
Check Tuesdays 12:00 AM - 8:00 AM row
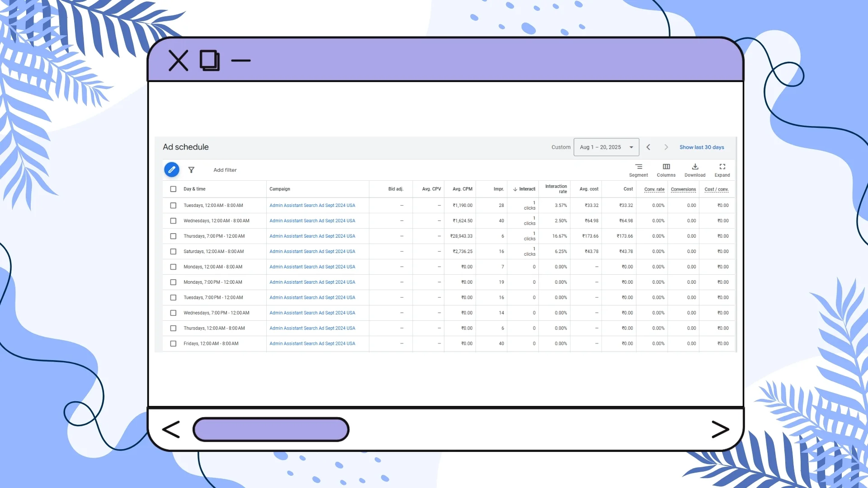pyautogui.click(x=173, y=206)
